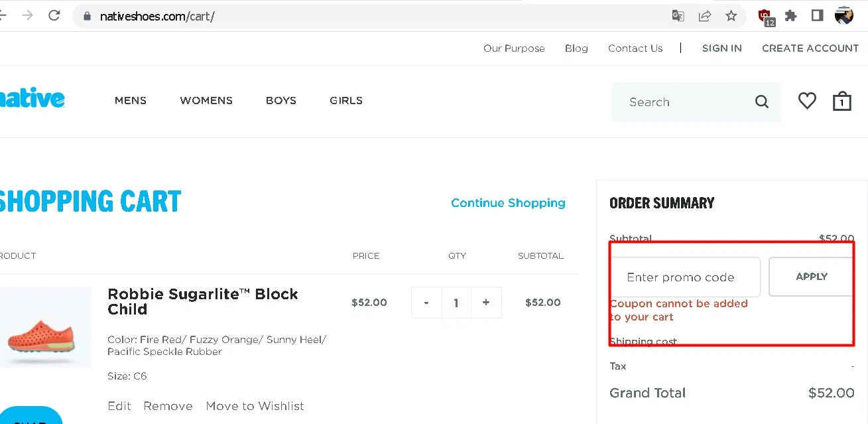Bookmark this page with the star icon

(731, 16)
